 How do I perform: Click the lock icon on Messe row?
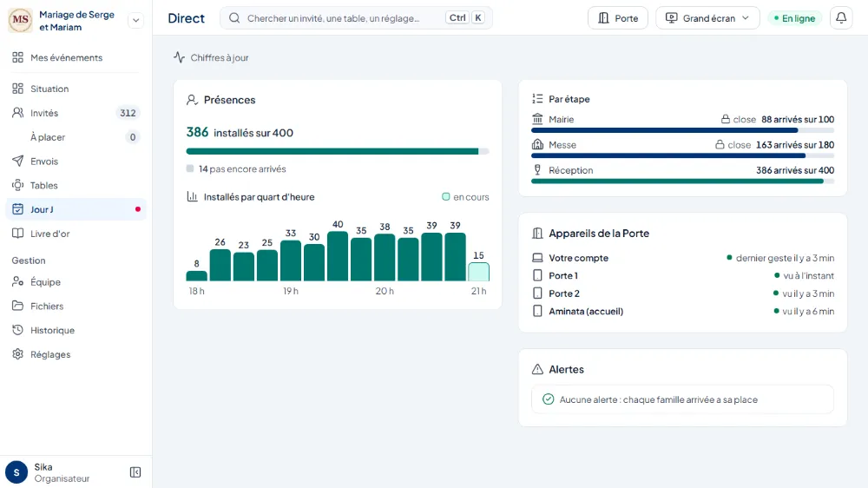(720, 144)
